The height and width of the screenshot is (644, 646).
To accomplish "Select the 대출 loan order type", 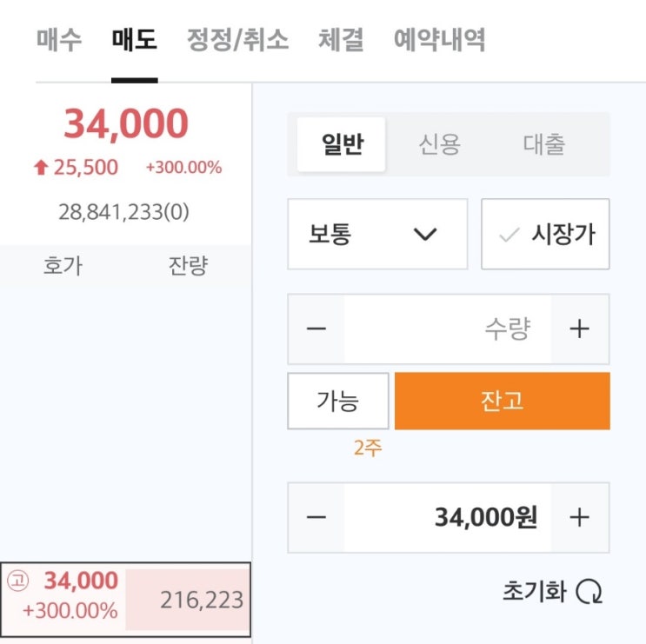I will pos(544,144).
